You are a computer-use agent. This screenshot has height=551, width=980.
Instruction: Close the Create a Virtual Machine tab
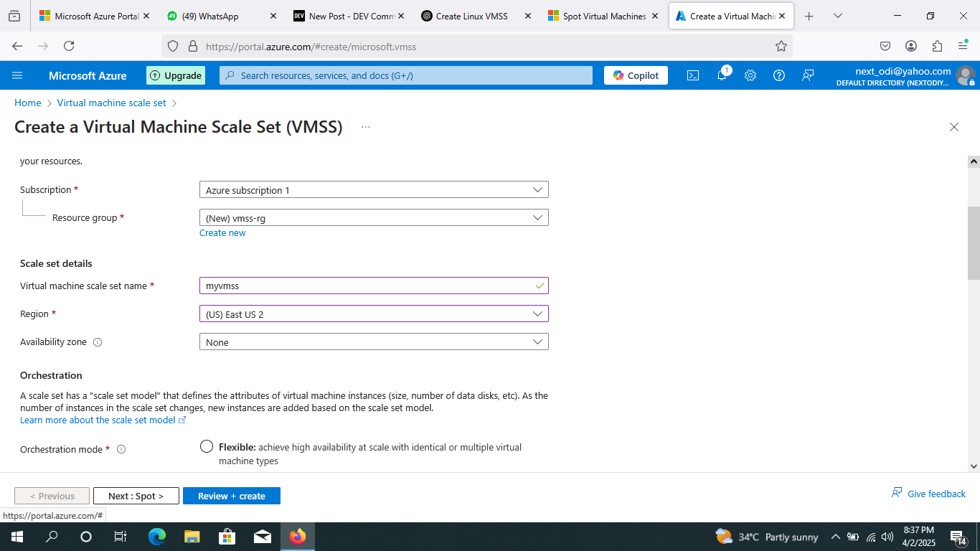(x=782, y=16)
